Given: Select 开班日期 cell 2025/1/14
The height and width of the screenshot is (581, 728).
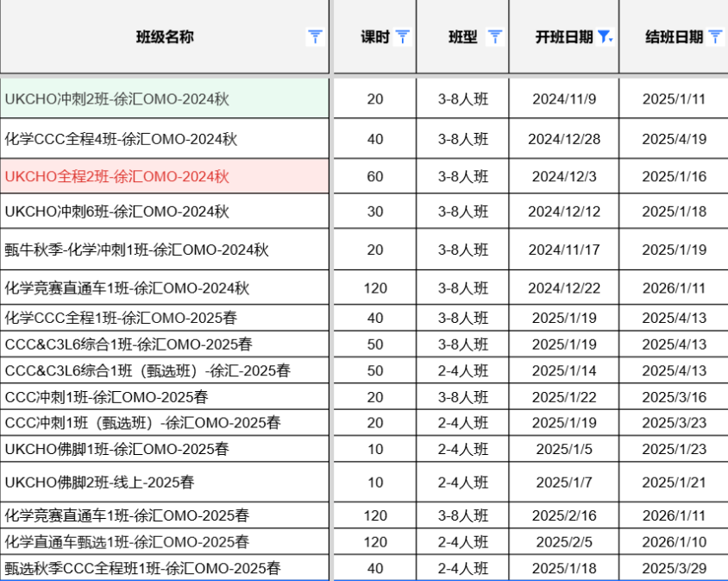Looking at the screenshot, I should pyautogui.click(x=563, y=370).
